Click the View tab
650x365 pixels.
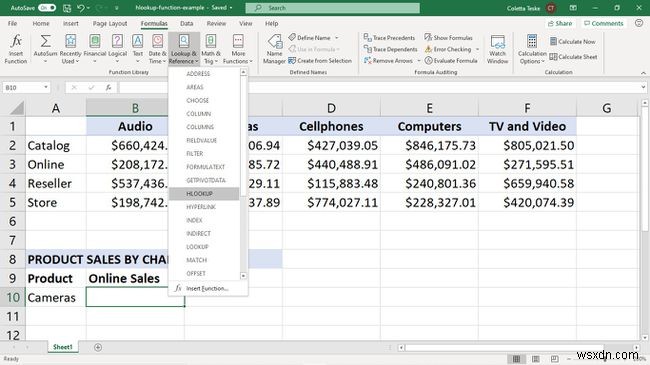(x=245, y=24)
